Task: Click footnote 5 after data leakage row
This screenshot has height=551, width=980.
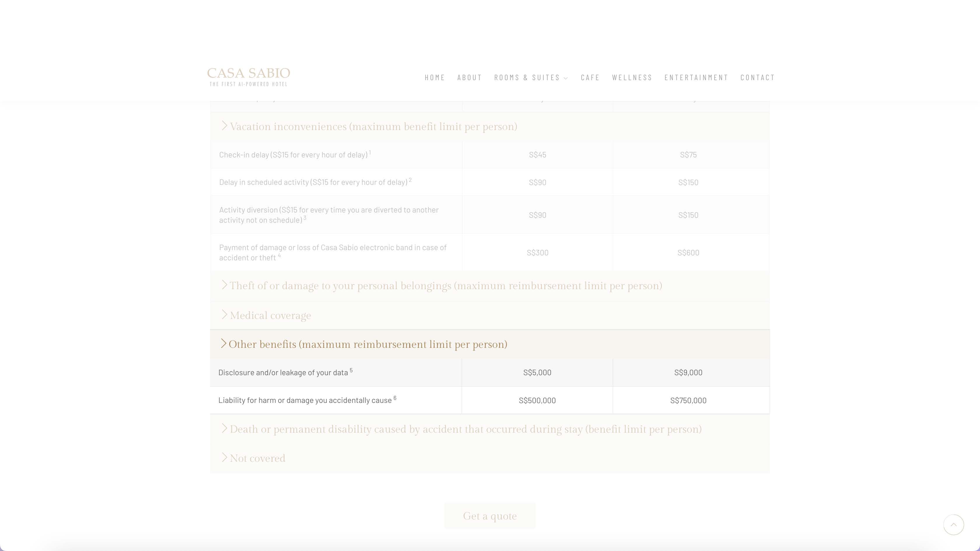Action: 351,370
